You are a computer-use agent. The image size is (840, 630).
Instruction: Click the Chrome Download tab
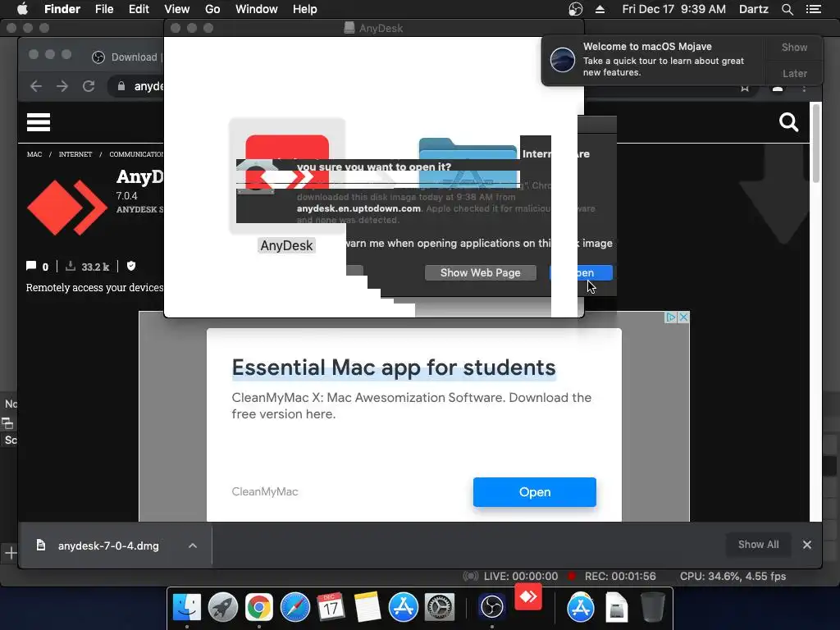coord(127,57)
